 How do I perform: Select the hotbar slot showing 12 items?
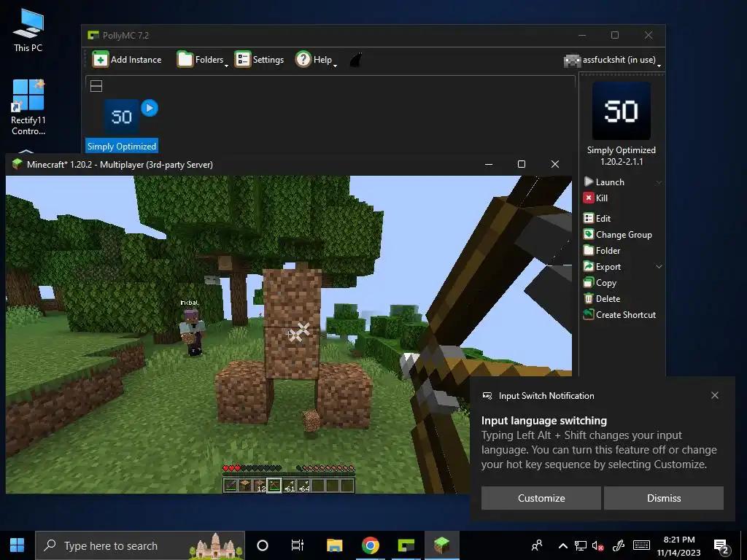260,485
